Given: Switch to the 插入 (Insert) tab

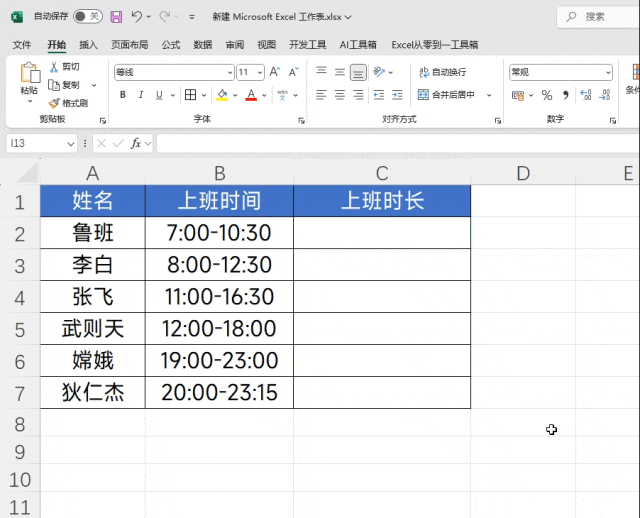Looking at the screenshot, I should (88, 44).
